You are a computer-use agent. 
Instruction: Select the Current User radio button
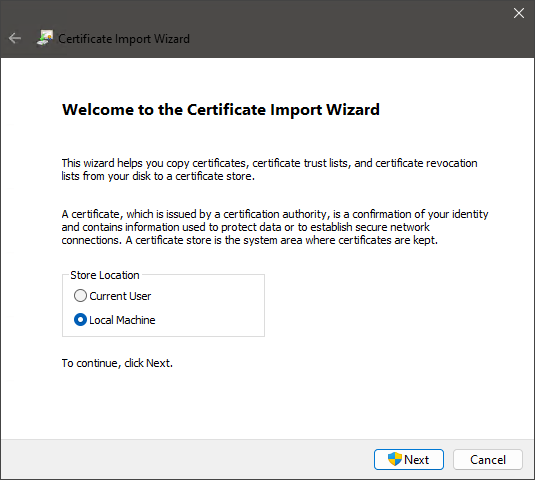pyautogui.click(x=80, y=296)
